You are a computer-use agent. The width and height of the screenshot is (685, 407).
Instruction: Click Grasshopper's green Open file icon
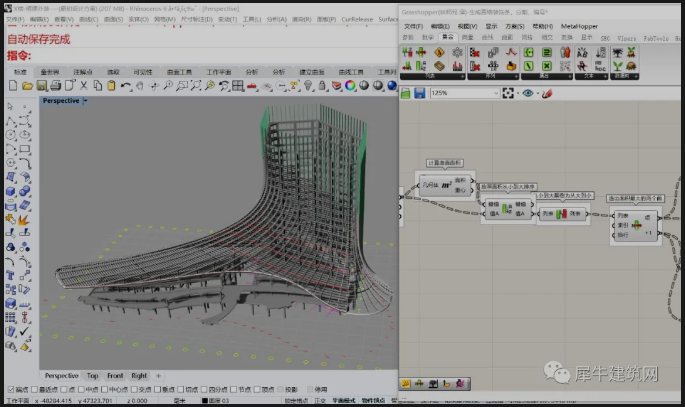pos(405,93)
